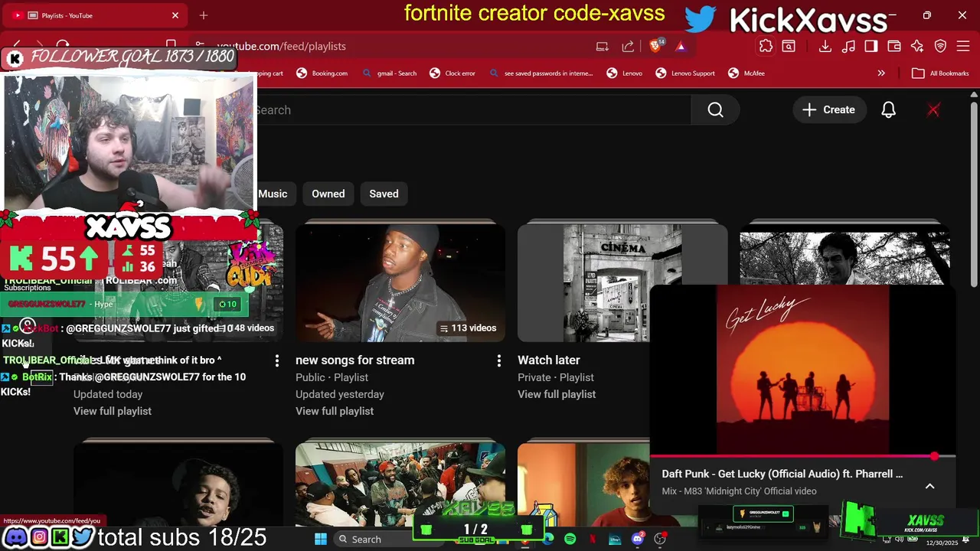Open YouTube notifications bell

(888, 110)
